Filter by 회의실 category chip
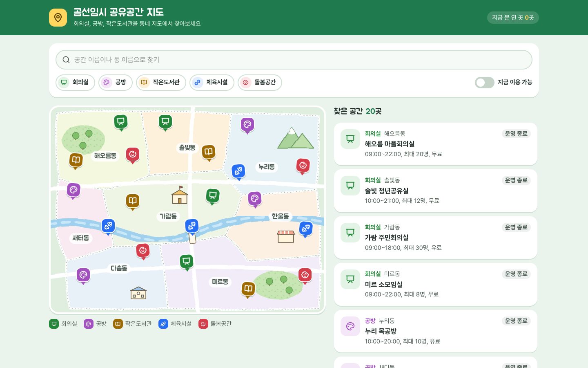The width and height of the screenshot is (588, 368). pyautogui.click(x=75, y=82)
